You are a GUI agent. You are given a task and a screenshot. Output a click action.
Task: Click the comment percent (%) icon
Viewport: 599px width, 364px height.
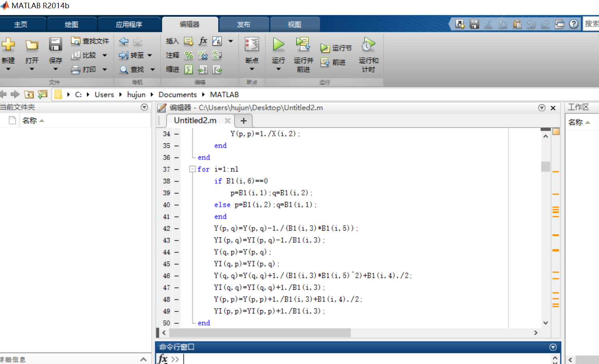pos(189,55)
